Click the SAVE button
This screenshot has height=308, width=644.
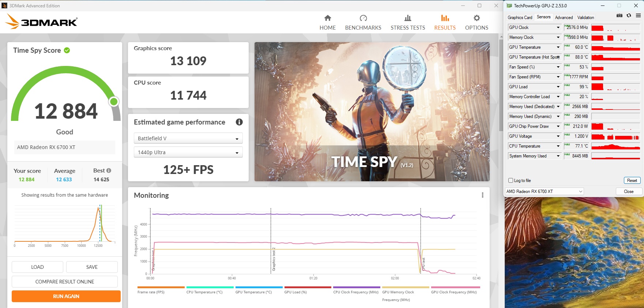pos(92,267)
